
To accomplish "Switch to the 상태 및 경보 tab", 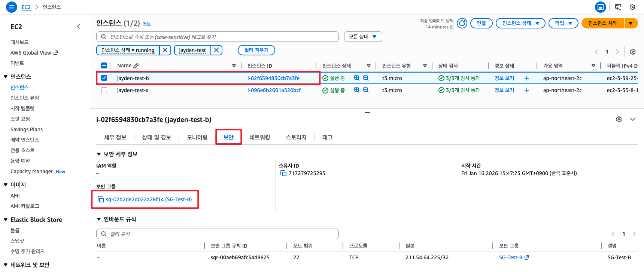I will point(157,137).
